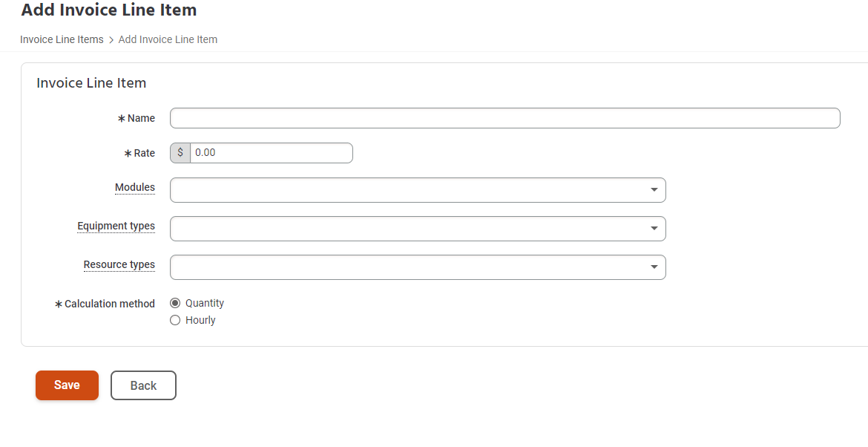This screenshot has width=868, height=447.
Task: Select the Quantity radio button
Action: [175, 303]
